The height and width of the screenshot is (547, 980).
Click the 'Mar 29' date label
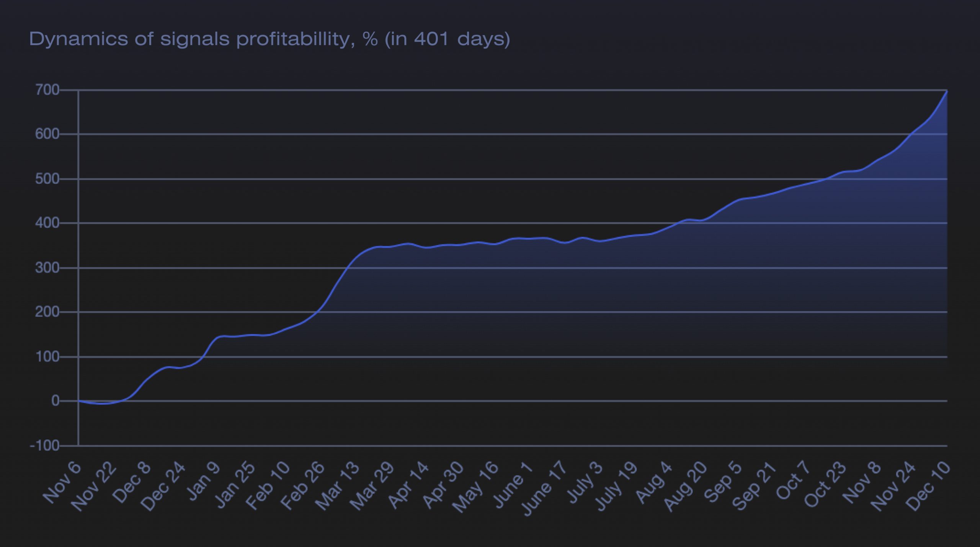(372, 486)
